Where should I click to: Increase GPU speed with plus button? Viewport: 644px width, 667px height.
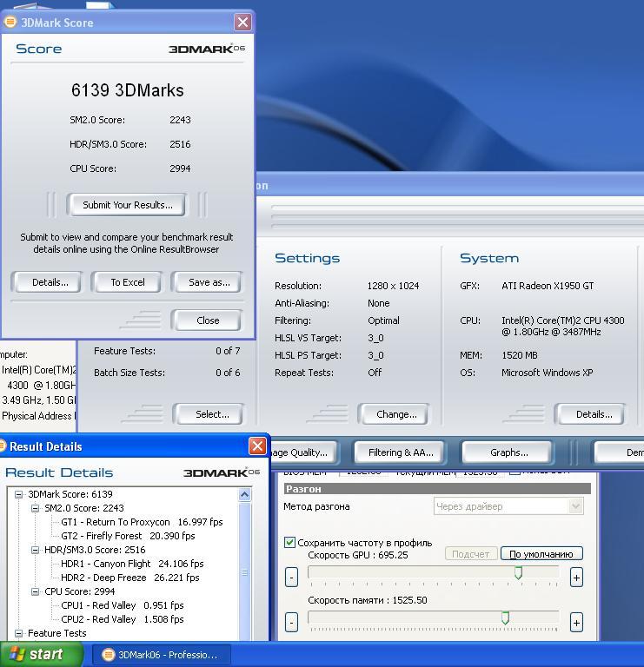click(x=576, y=578)
